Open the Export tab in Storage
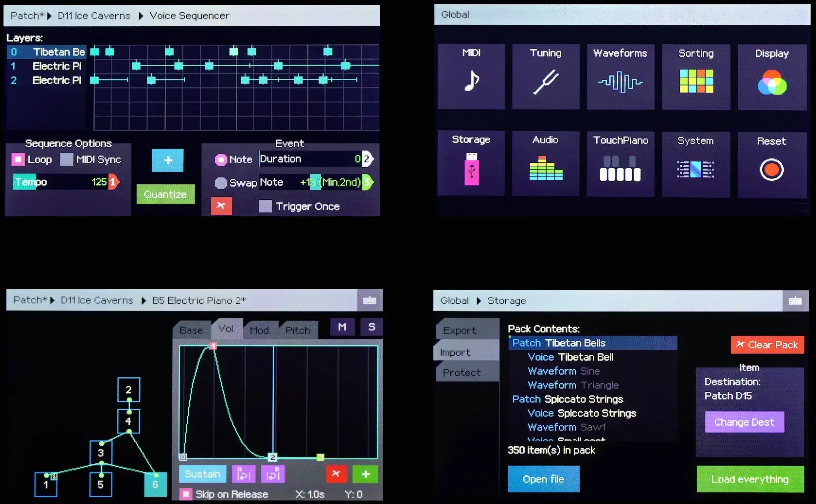 point(467,330)
